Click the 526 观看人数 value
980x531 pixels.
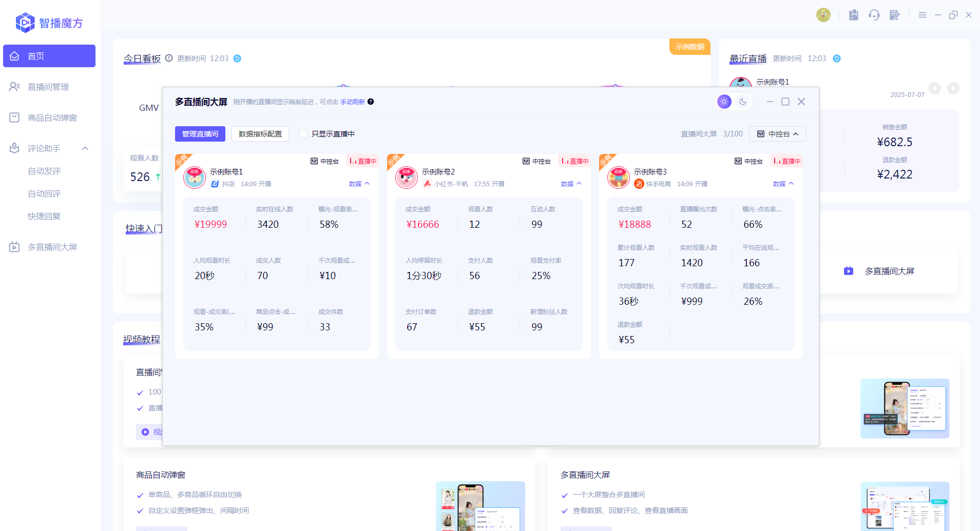point(140,177)
